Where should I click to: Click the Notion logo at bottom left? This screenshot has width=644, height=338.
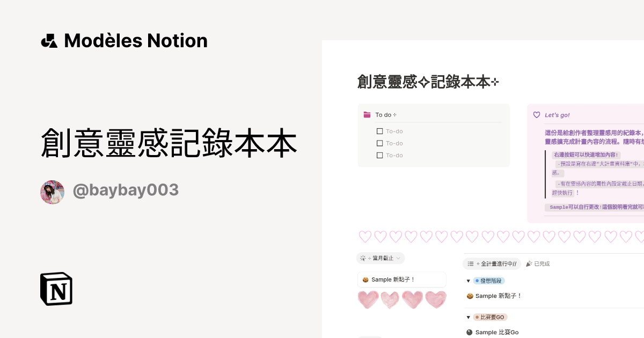click(x=56, y=289)
